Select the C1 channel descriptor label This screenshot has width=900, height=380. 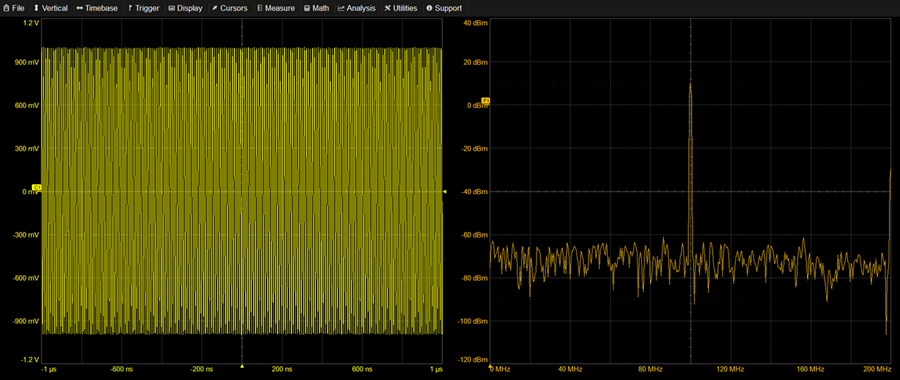coord(38,187)
